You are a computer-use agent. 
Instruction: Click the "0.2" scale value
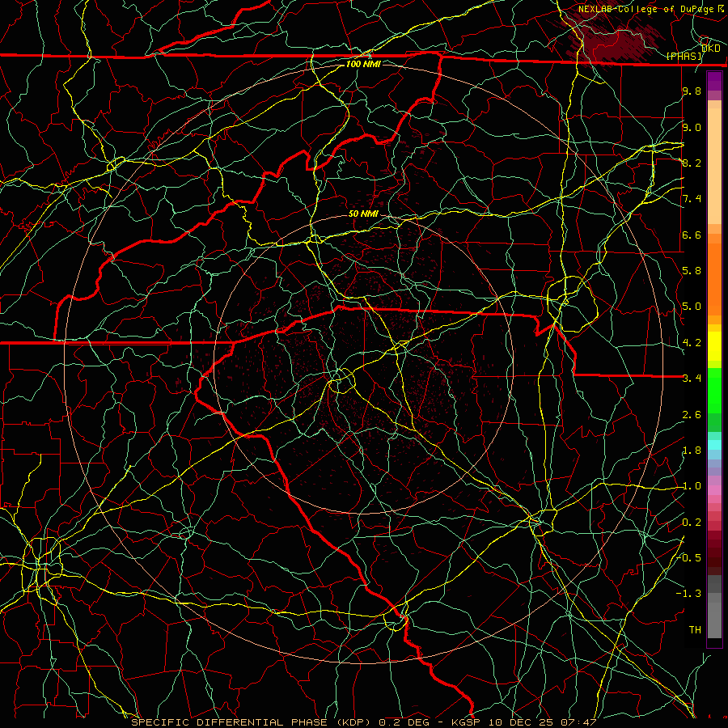[692, 523]
